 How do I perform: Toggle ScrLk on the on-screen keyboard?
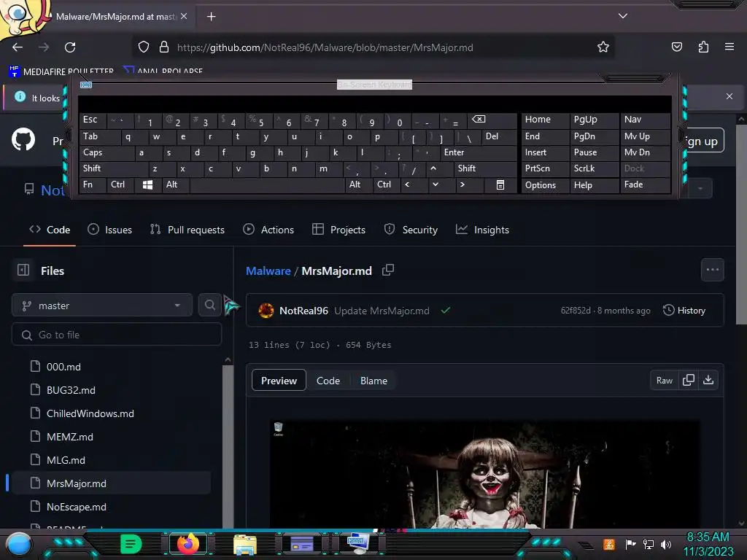tap(594, 168)
